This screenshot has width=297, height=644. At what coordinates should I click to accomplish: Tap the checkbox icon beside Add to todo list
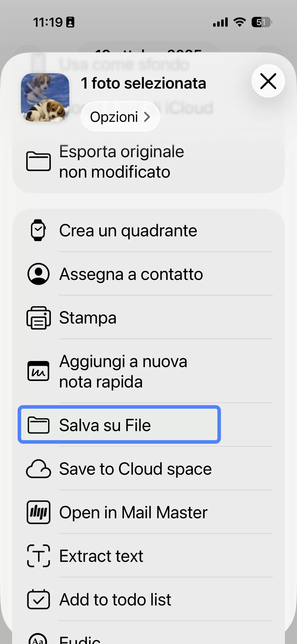pyautogui.click(x=39, y=599)
